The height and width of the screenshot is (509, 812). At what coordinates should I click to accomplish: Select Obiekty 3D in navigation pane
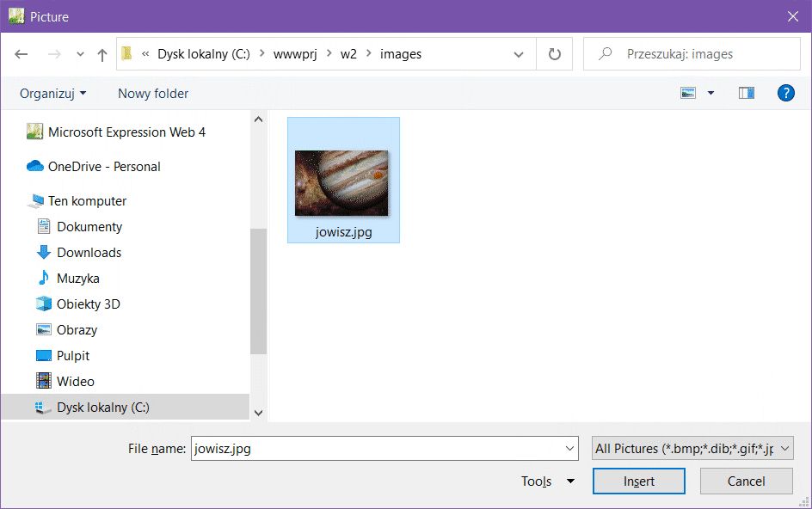88,304
